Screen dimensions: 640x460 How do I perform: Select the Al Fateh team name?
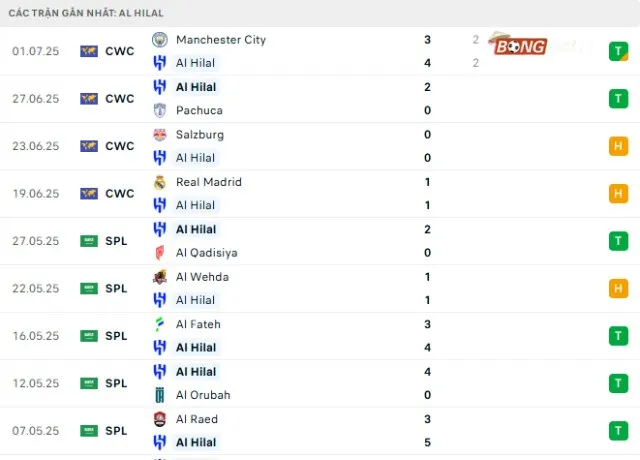click(198, 324)
